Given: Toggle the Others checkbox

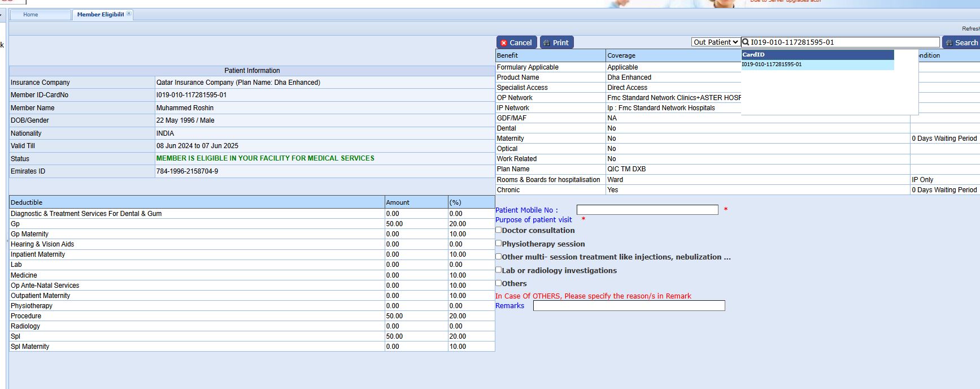Looking at the screenshot, I should pos(499,283).
